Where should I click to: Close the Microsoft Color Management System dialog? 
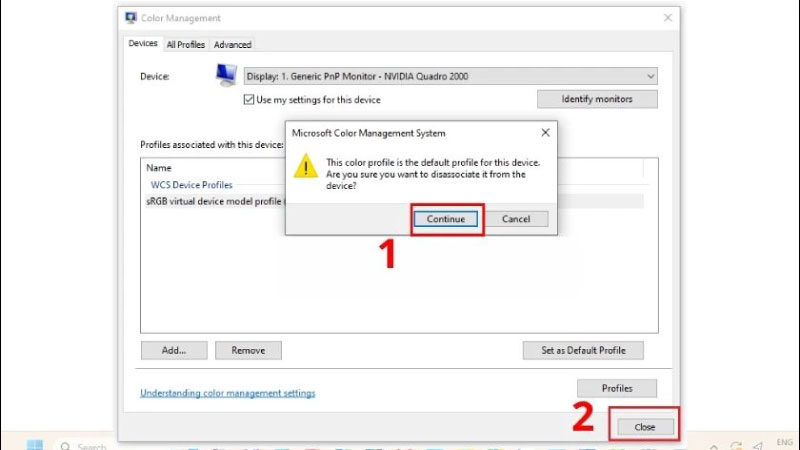545,132
